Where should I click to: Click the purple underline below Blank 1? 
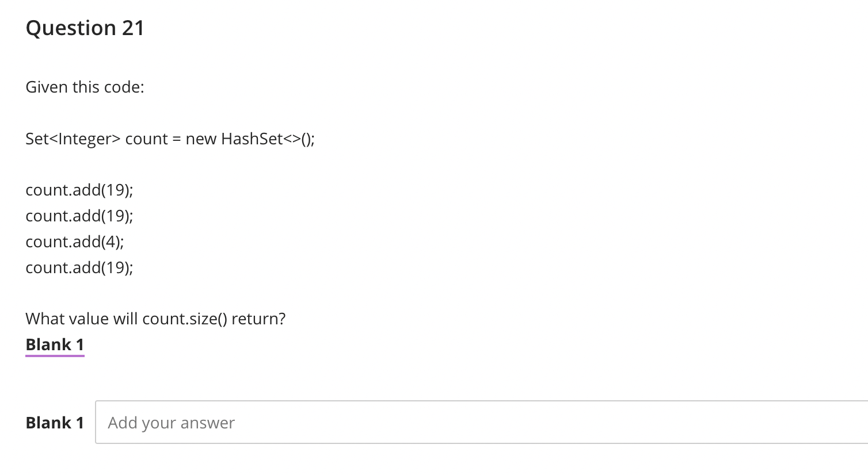coord(55,355)
